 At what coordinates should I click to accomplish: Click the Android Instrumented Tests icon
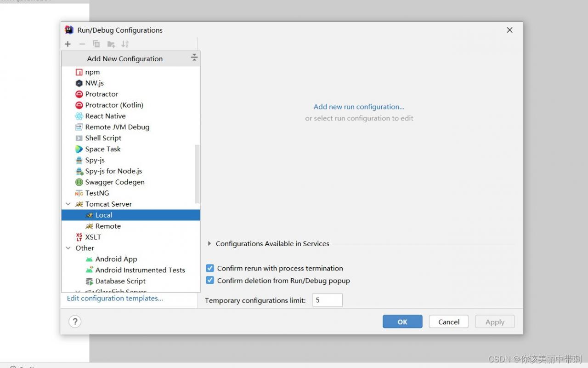point(89,270)
